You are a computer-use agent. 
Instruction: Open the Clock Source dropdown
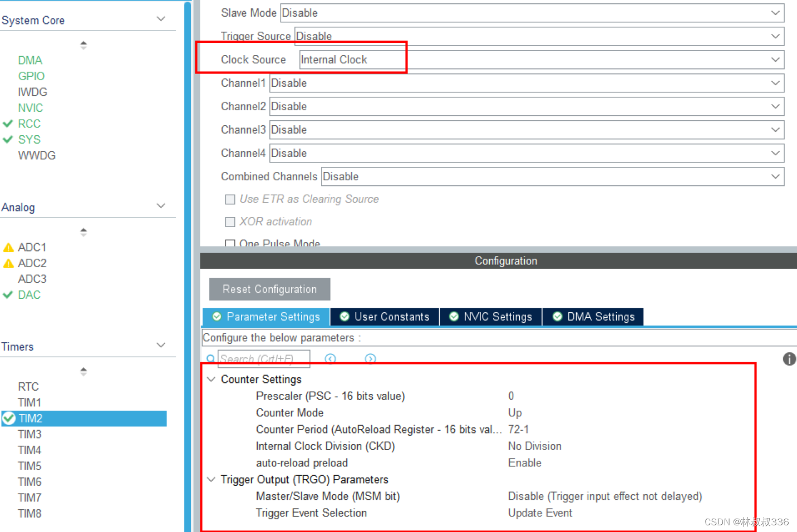coord(542,60)
